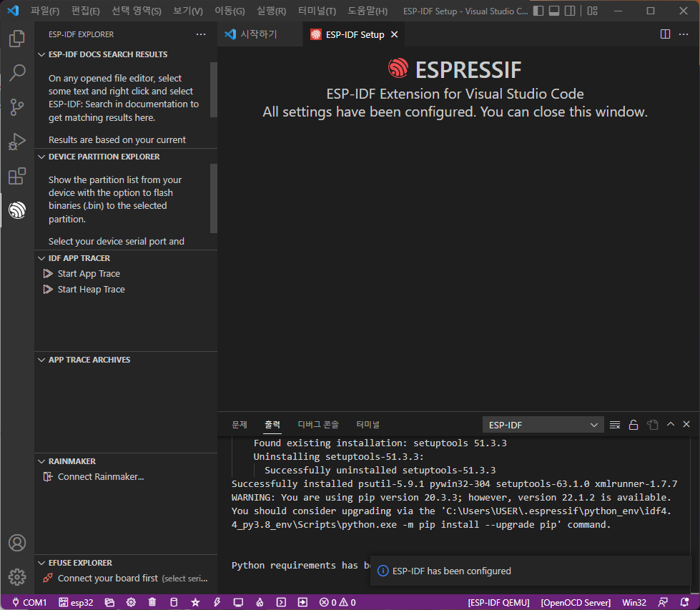Click the current project folder status icon
The height and width of the screenshot is (610, 700).
click(x=109, y=602)
